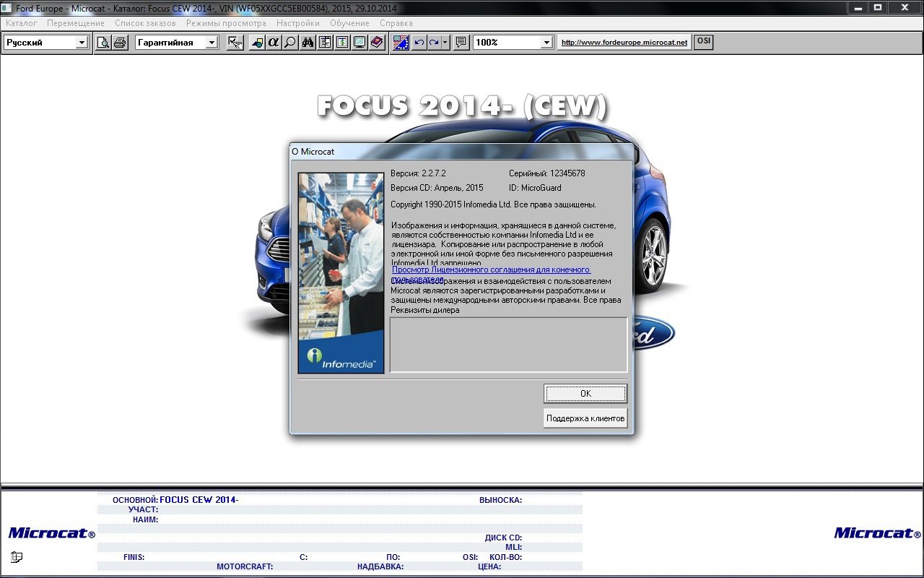Click the application icon in title bar
This screenshot has width=924, height=578.
tap(7, 7)
